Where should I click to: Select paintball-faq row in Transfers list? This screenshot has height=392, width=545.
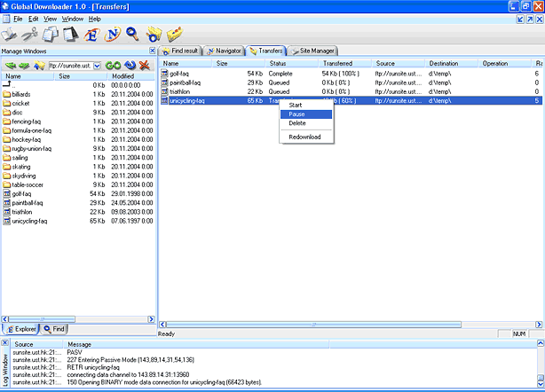(351, 82)
